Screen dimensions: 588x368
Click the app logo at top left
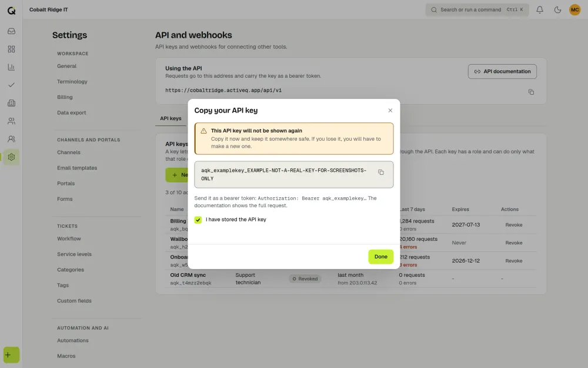[x=11, y=10]
